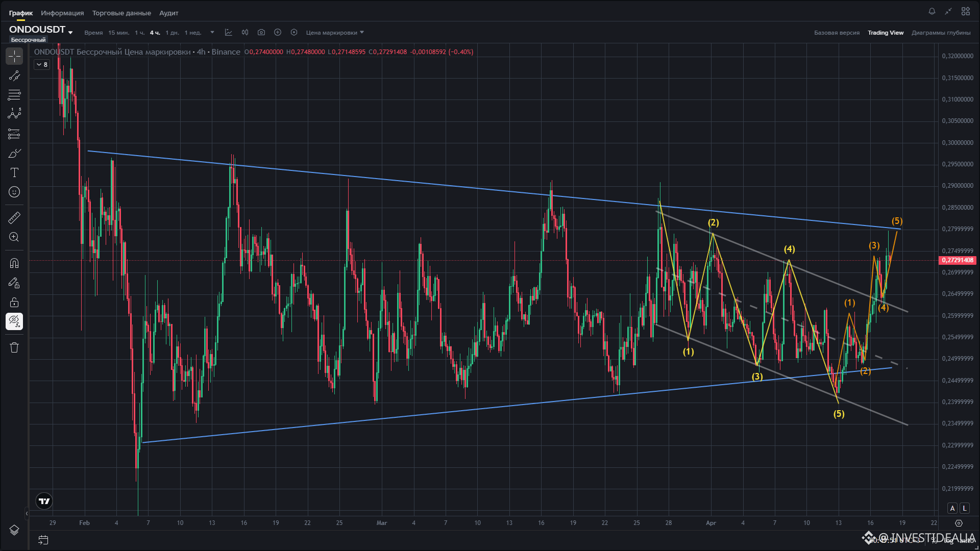Screen dimensions: 980x551
Task: Select the text annotation tool
Action: [x=14, y=172]
